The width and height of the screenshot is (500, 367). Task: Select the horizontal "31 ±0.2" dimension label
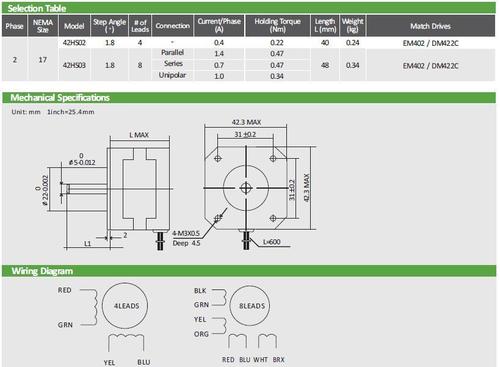(x=245, y=134)
